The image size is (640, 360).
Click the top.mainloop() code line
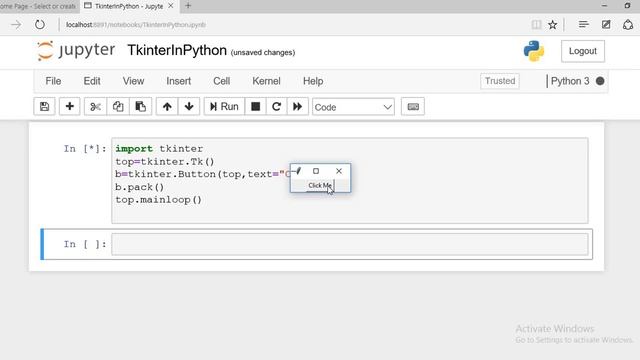158,200
